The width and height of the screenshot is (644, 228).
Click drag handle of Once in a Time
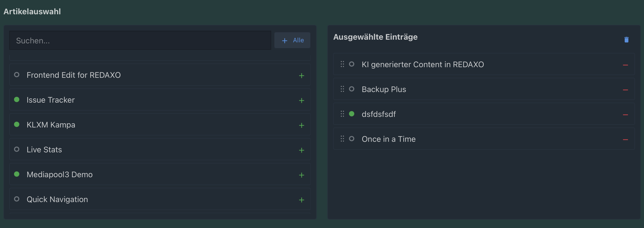[x=342, y=139]
